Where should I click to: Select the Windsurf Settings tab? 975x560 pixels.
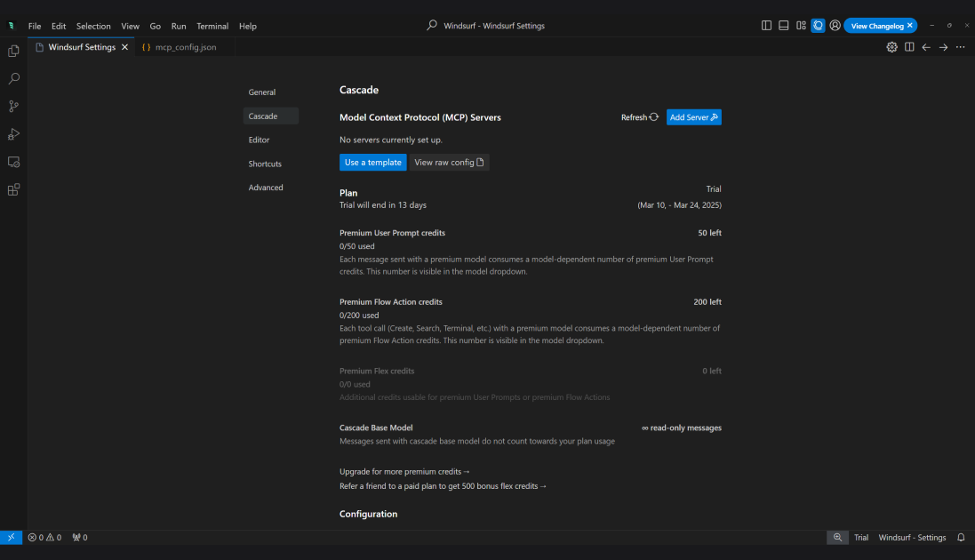(x=82, y=47)
